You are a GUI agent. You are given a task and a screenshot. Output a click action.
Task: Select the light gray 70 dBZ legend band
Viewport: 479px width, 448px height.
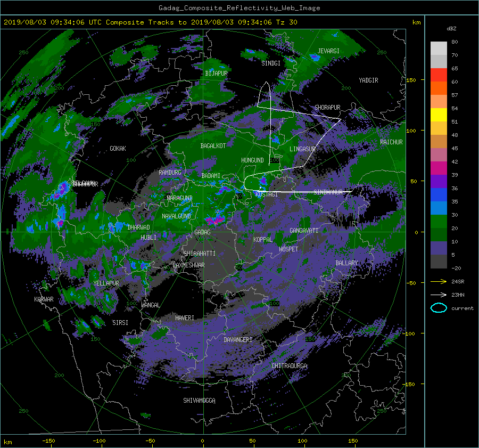pos(439,48)
